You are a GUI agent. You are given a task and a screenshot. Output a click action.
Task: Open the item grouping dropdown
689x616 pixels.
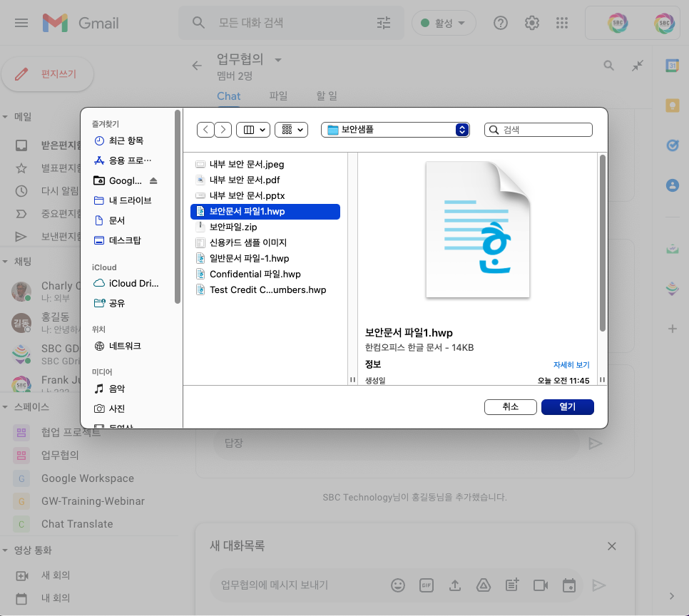(x=291, y=130)
